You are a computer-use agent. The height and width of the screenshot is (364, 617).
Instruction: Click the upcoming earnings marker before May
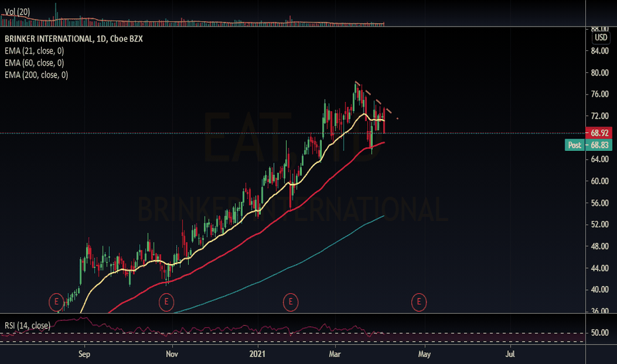418,302
